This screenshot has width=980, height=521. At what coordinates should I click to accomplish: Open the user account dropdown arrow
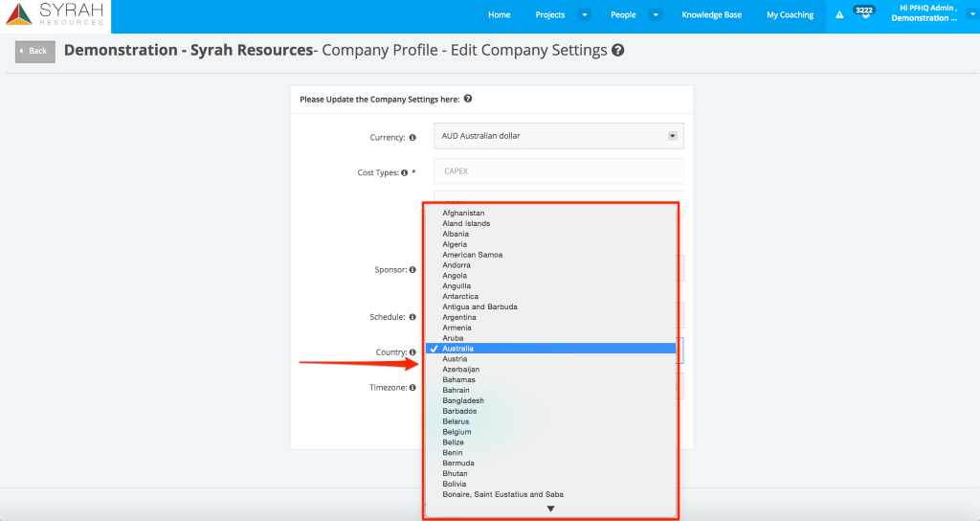point(972,13)
